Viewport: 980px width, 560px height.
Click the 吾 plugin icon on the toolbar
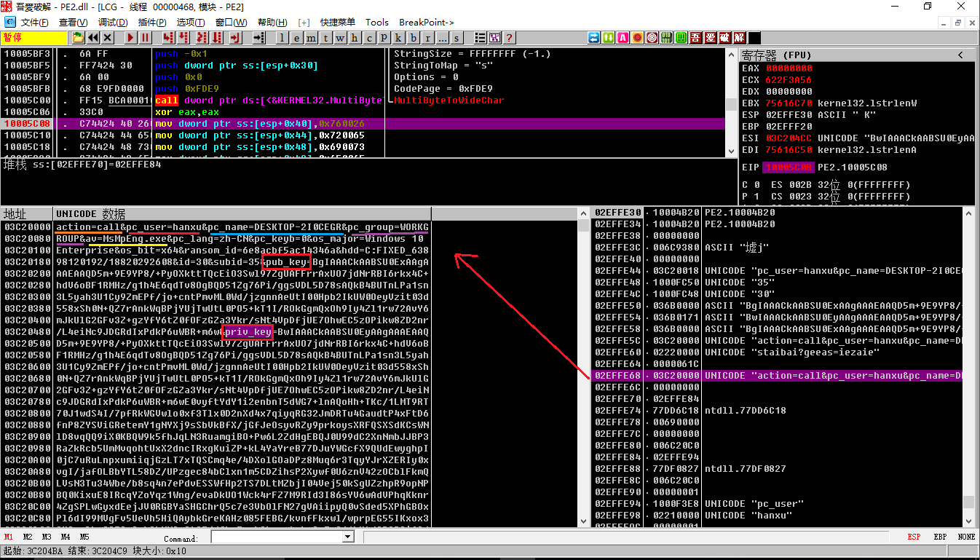point(694,36)
